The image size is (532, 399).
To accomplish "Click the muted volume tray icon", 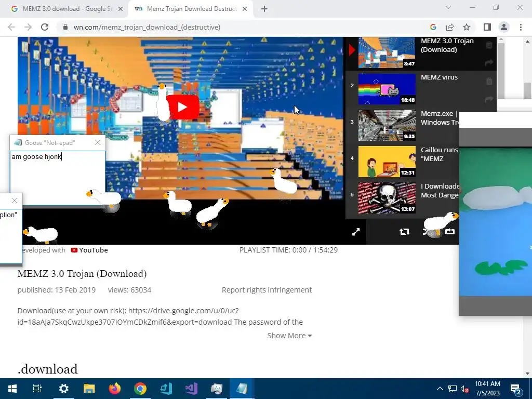I will coord(465,389).
